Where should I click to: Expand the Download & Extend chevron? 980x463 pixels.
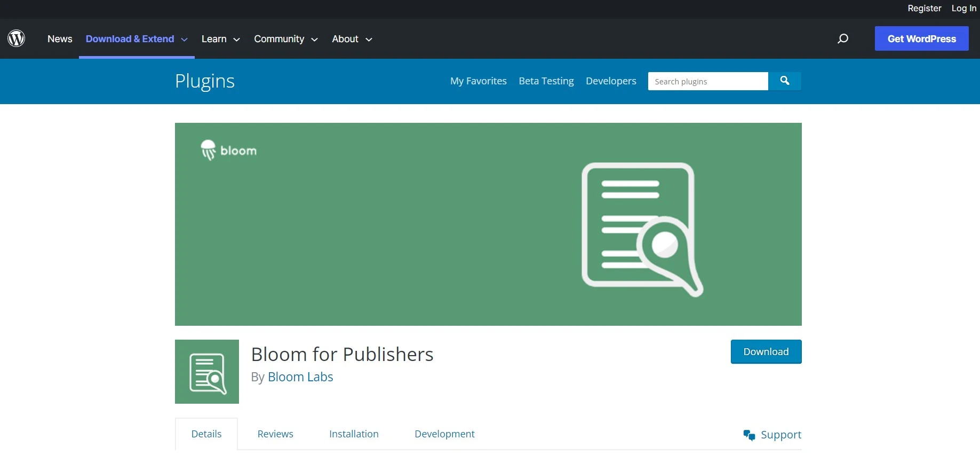coord(185,40)
